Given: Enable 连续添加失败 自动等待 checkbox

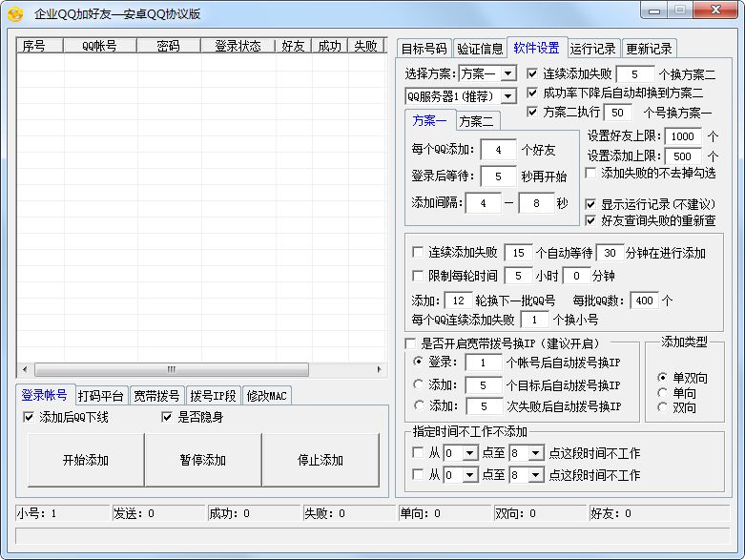Looking at the screenshot, I should (418, 252).
